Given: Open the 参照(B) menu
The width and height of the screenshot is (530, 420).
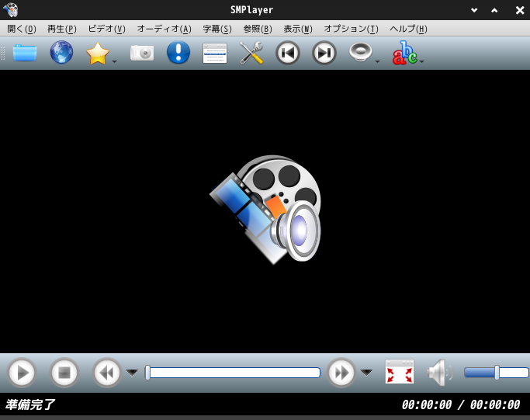Looking at the screenshot, I should 258,29.
